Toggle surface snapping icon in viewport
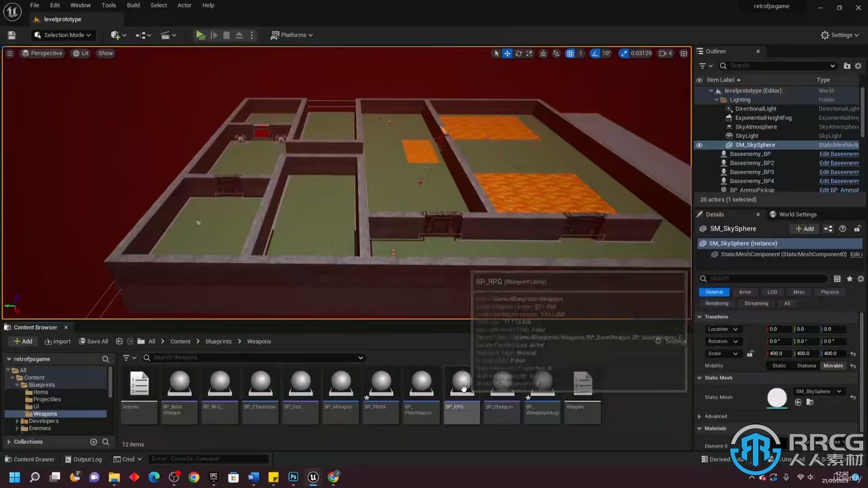This screenshot has width=868, height=488. pos(557,53)
